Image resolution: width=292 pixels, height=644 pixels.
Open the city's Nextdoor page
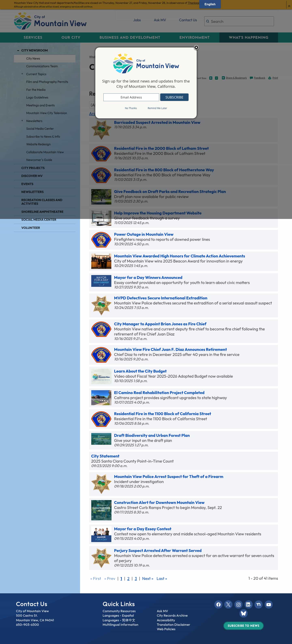point(258,604)
